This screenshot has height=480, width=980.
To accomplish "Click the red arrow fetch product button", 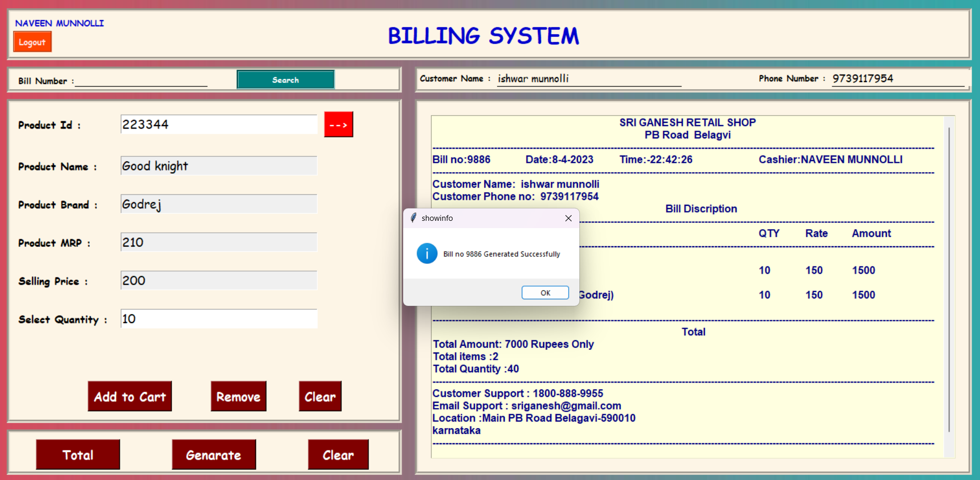I will pyautogui.click(x=338, y=124).
